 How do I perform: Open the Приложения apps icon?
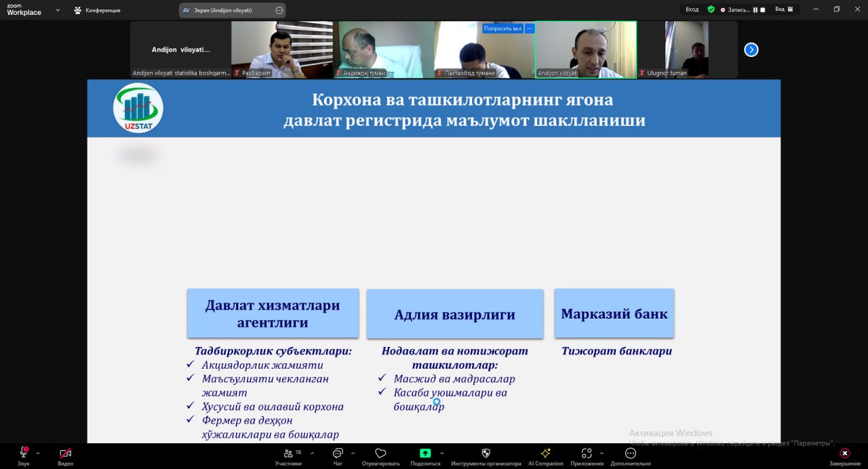click(x=587, y=456)
